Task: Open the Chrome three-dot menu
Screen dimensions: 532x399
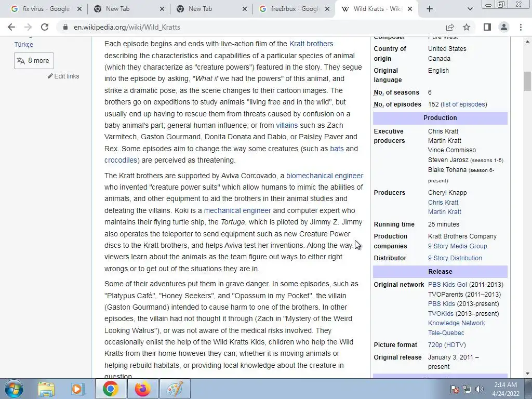Action: (x=521, y=27)
